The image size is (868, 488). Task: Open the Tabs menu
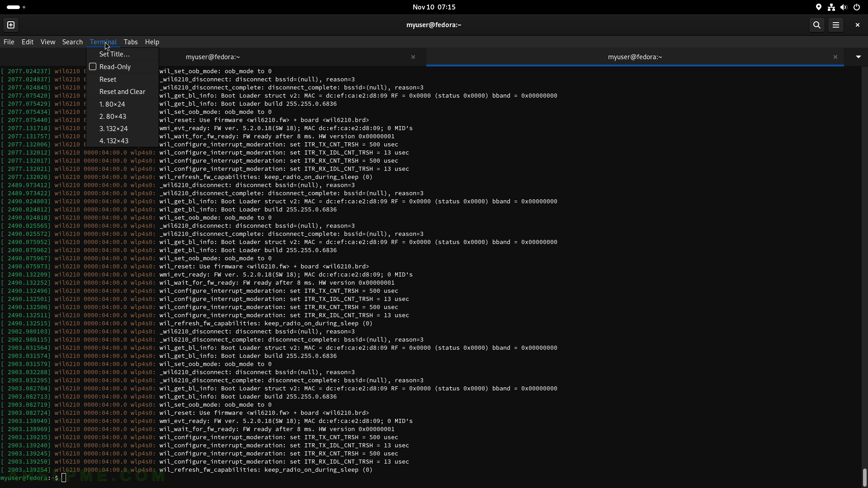click(x=131, y=42)
